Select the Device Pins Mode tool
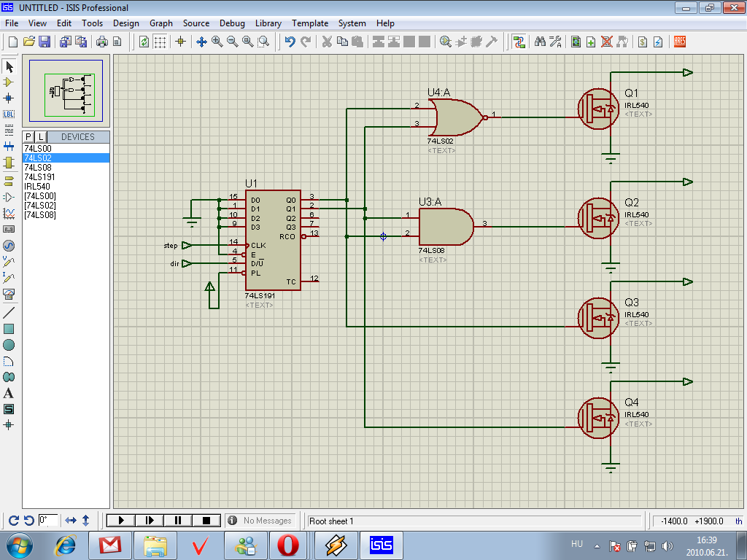The image size is (747, 560). [x=9, y=197]
